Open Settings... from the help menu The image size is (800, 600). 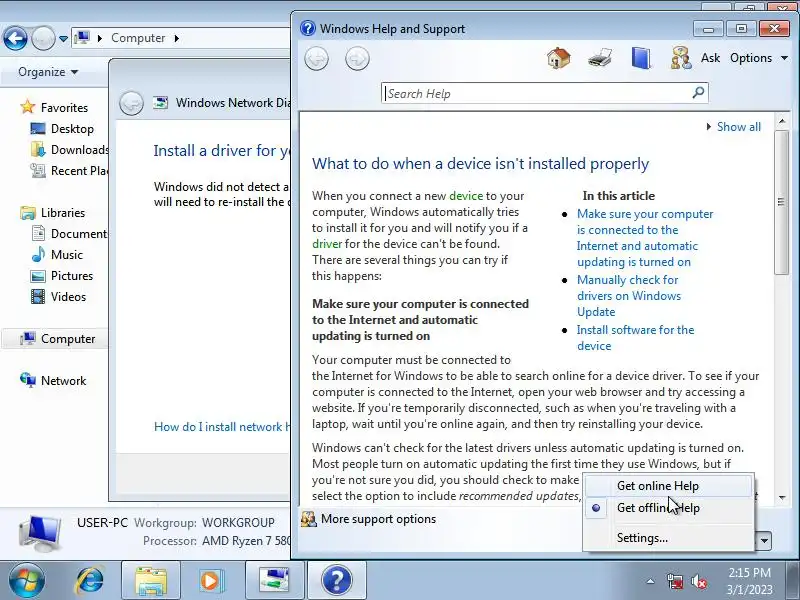coord(668,538)
